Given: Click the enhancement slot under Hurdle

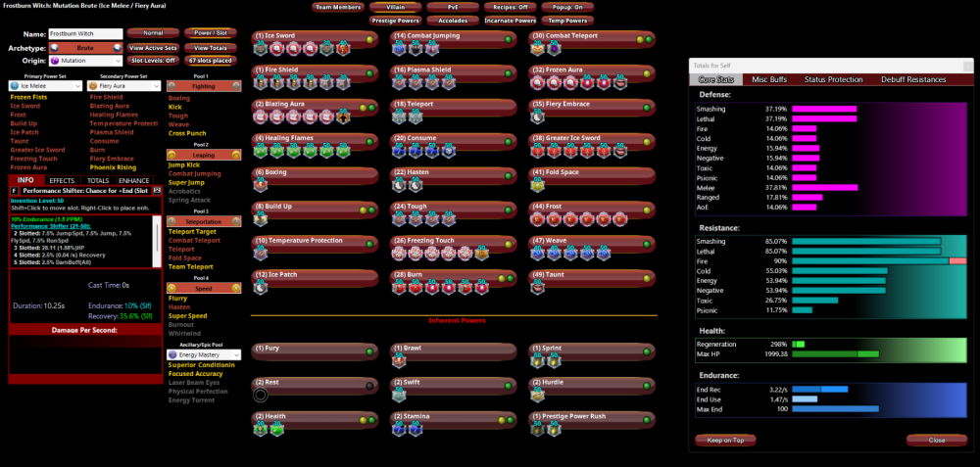Looking at the screenshot, I should tap(538, 396).
